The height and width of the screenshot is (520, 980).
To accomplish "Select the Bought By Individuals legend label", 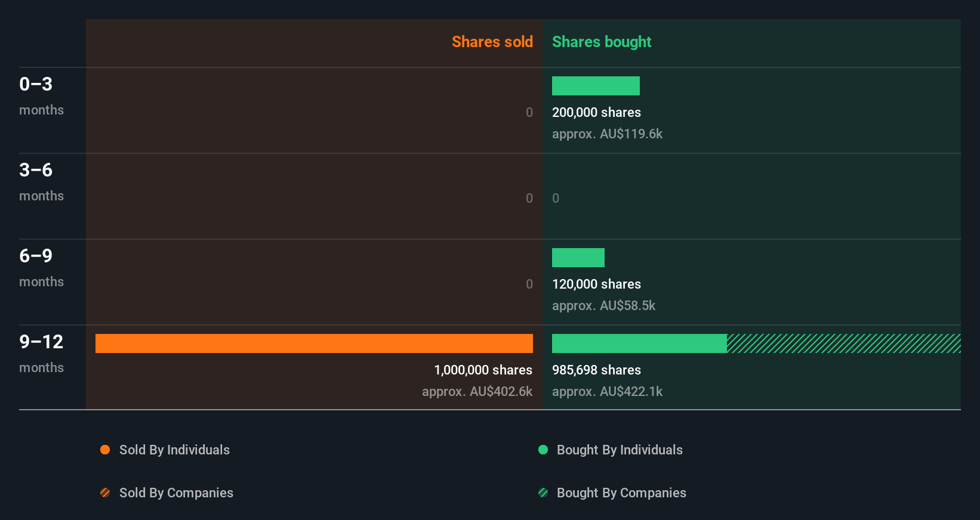I will 620,450.
